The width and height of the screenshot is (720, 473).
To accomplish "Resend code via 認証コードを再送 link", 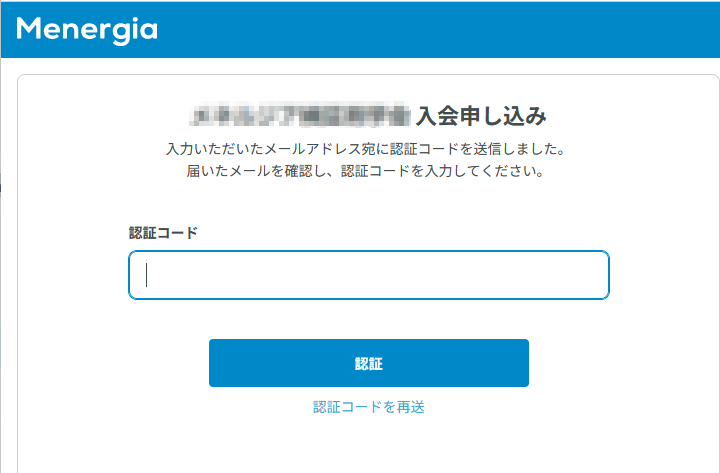I will click(x=369, y=407).
